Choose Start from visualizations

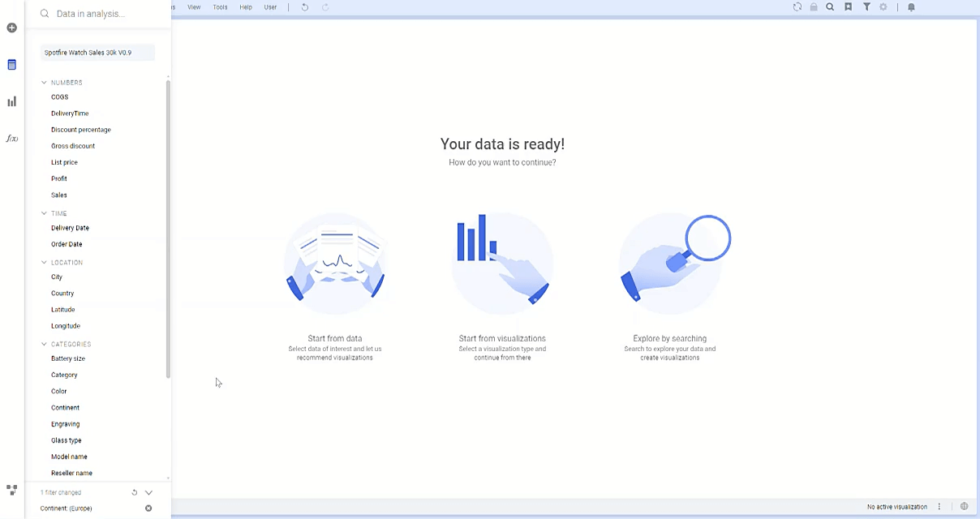click(502, 338)
